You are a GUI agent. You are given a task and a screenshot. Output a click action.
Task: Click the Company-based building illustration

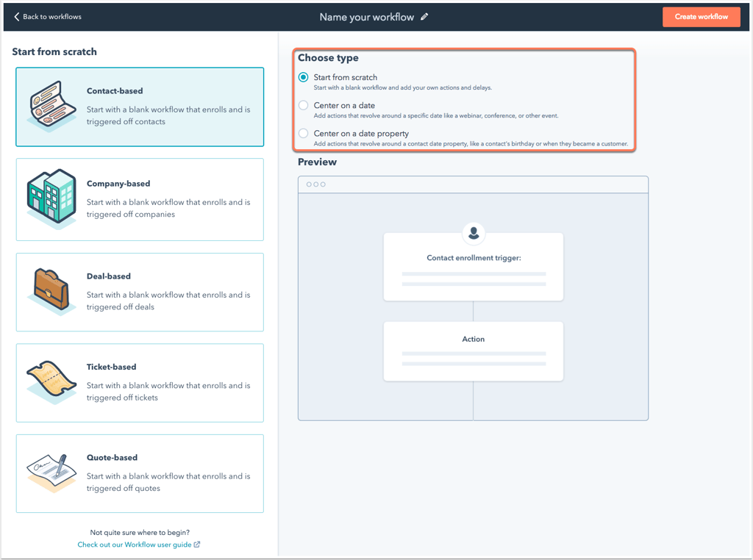(x=52, y=198)
